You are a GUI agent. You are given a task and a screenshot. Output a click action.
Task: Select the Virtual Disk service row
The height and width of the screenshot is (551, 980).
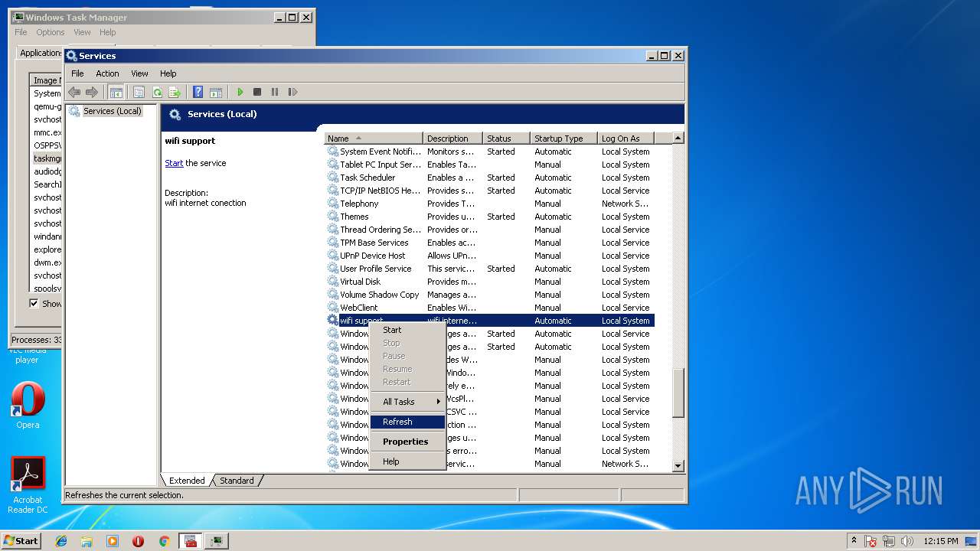(490, 282)
